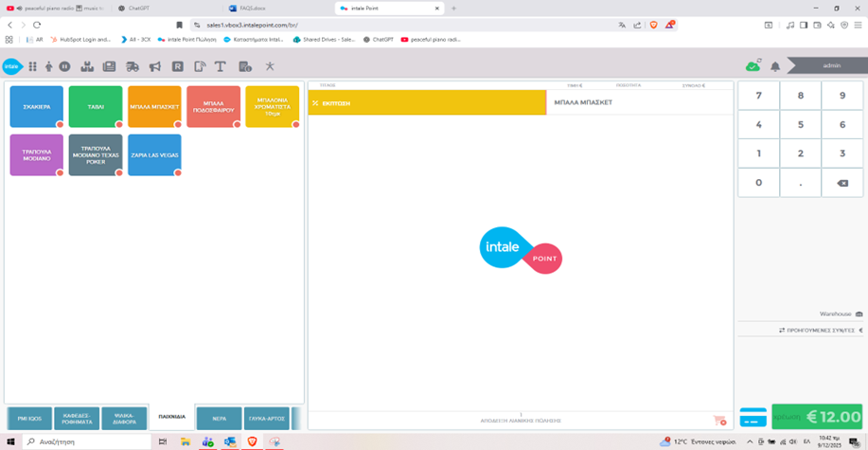Click numpad key 0
The width and height of the screenshot is (868, 450).
(758, 183)
